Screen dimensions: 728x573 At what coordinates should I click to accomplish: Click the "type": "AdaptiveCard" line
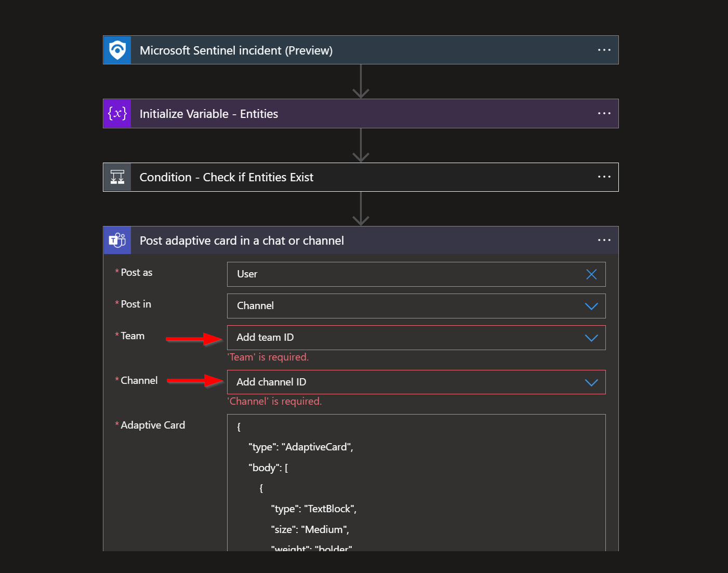tap(301, 447)
